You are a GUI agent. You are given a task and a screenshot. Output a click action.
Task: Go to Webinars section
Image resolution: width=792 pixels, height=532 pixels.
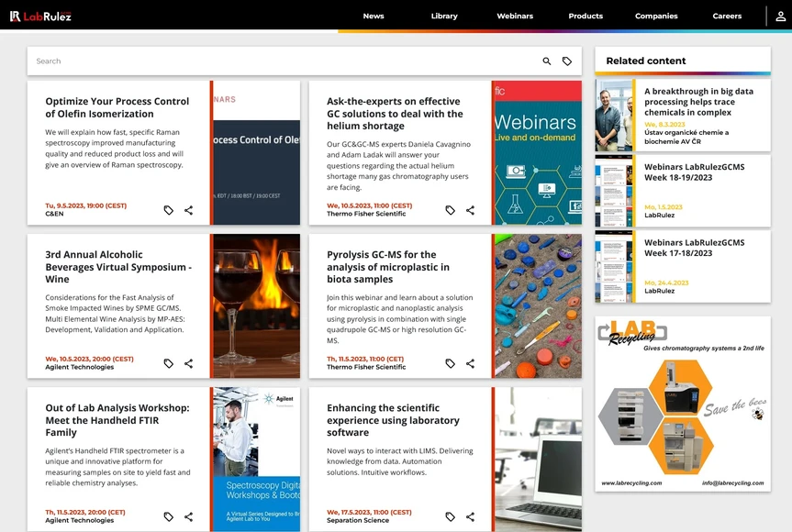(x=515, y=17)
